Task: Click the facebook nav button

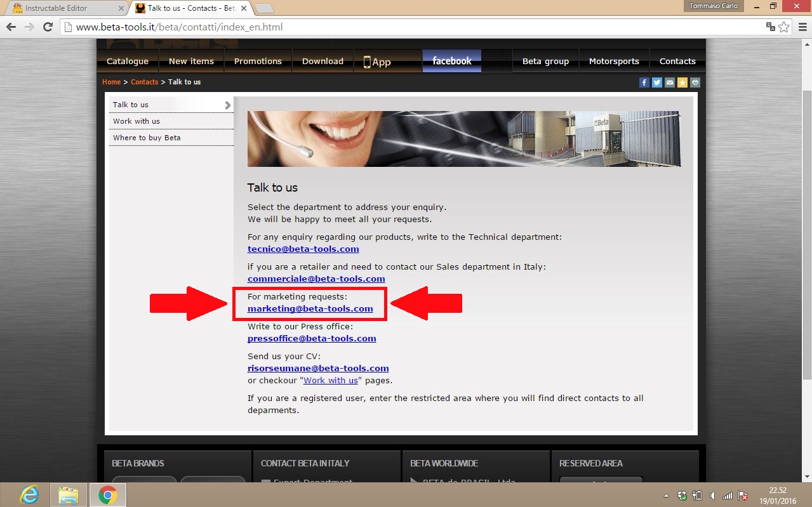Action: click(x=452, y=61)
